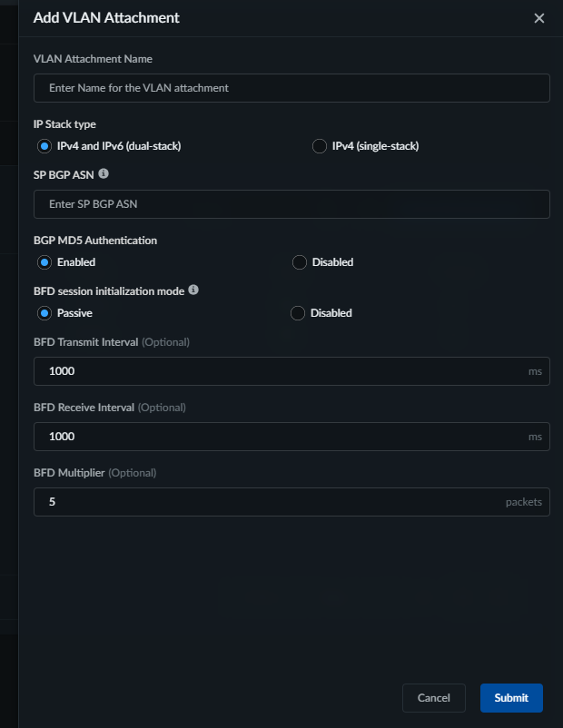
Task: Click the SP BGP ASN info icon
Action: coord(104,172)
